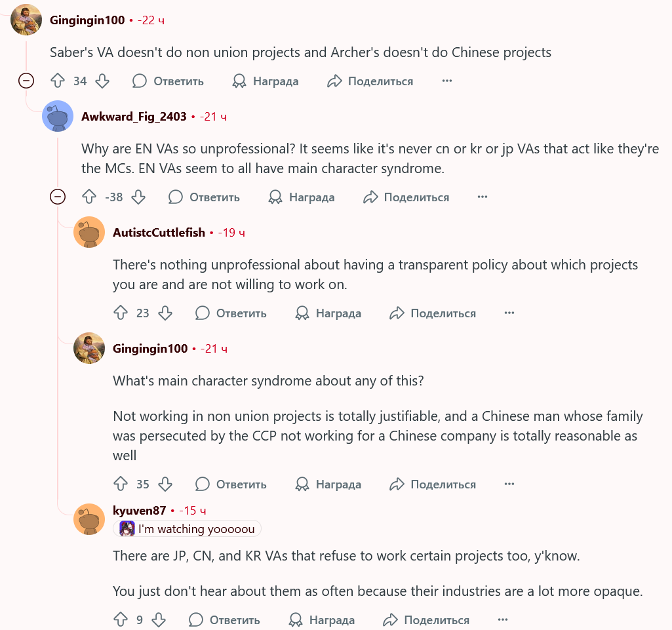The width and height of the screenshot is (672, 630).
Task: Click AutistcCuttlefish's avatar image
Action: [x=89, y=232]
